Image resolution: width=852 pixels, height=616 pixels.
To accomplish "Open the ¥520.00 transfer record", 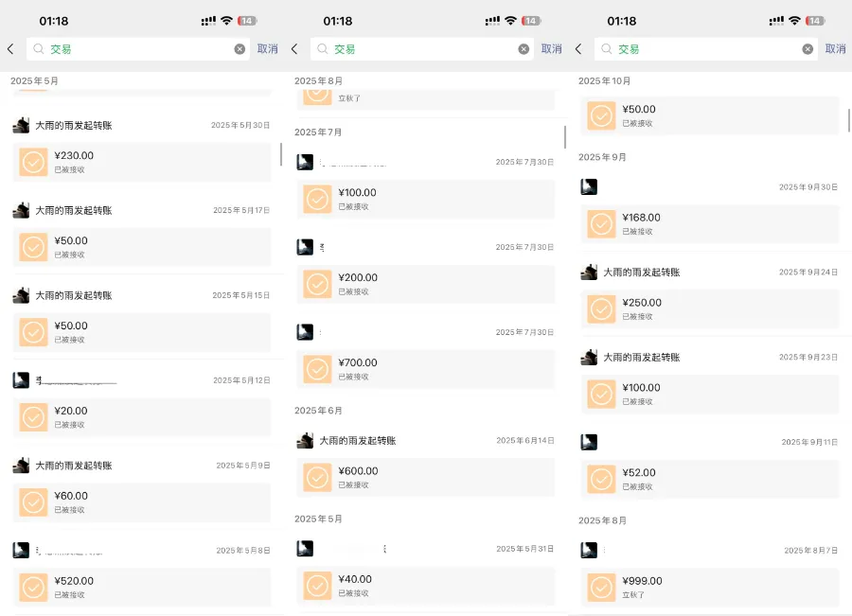I will point(142,587).
